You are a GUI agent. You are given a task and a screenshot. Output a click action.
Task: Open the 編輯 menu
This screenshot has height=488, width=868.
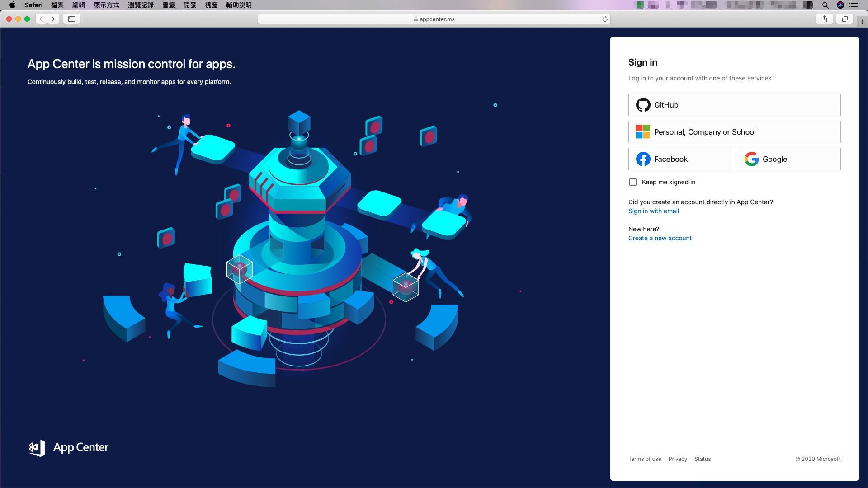pos(79,5)
